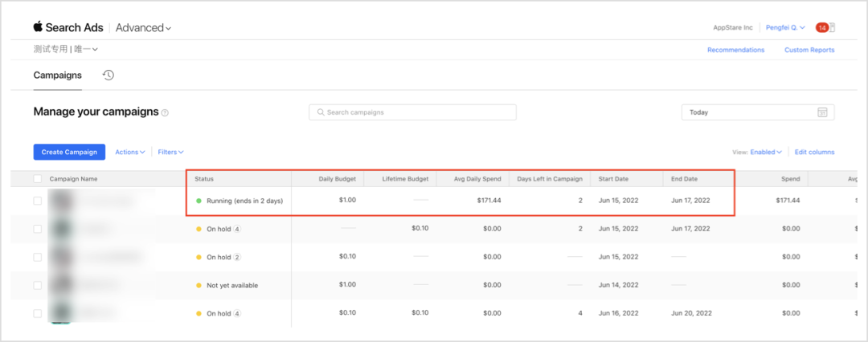Image resolution: width=868 pixels, height=342 pixels.
Task: Switch to the Campaigns tab
Action: click(x=58, y=75)
